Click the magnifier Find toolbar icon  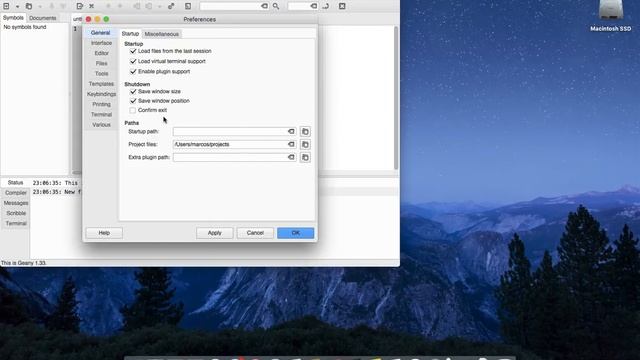pyautogui.click(x=276, y=6)
